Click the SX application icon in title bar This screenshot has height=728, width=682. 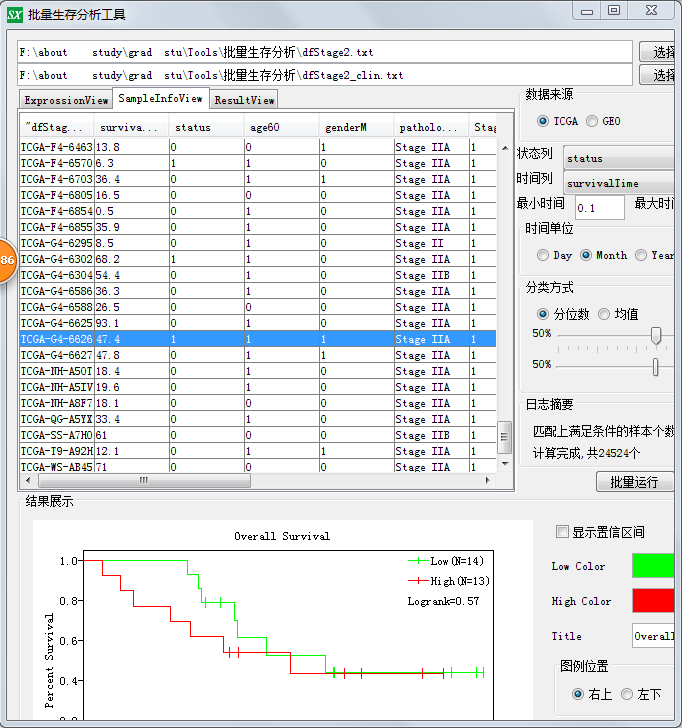click(x=13, y=14)
